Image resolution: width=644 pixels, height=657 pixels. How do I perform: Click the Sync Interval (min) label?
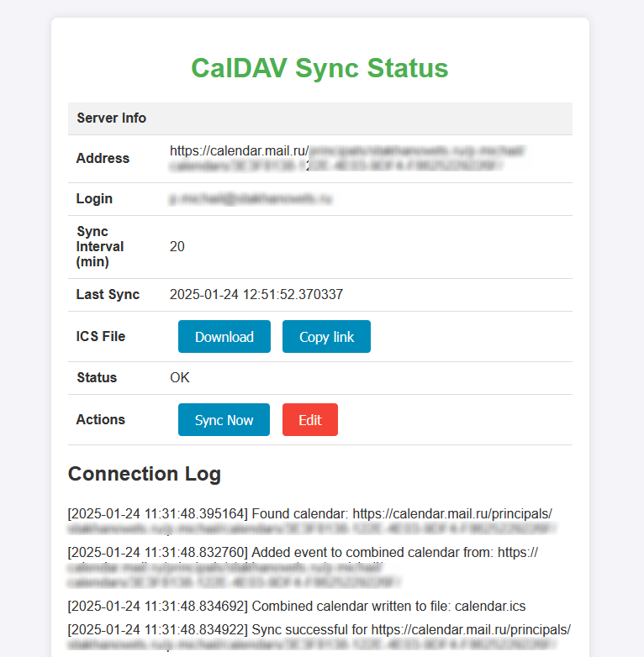(100, 247)
